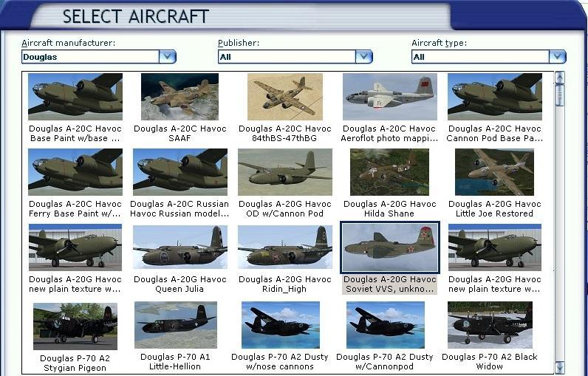Click the highlighted A-20G Havoc Soviet VVS thumbnail
Image resolution: width=588 pixels, height=376 pixels.
(x=389, y=247)
